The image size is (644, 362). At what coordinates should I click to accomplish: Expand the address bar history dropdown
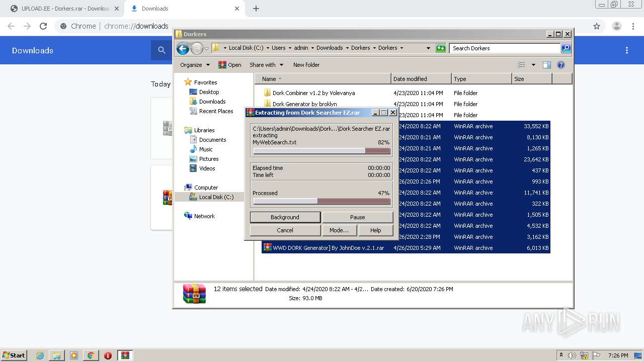428,48
